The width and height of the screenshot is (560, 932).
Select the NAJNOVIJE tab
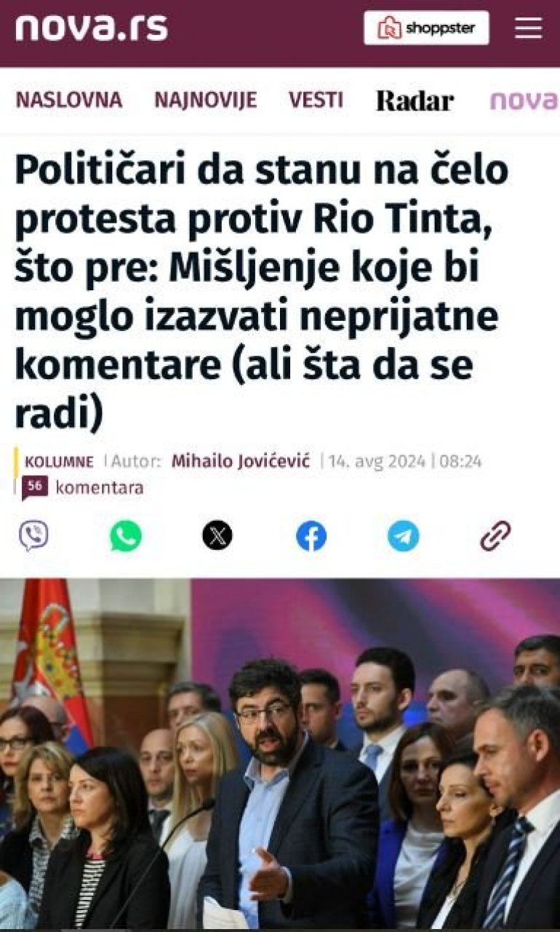[205, 100]
